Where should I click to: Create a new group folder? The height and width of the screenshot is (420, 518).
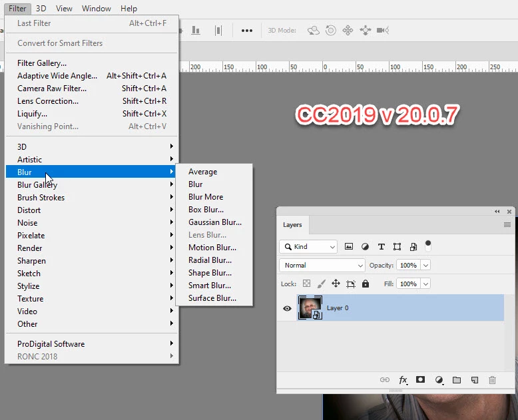457,380
